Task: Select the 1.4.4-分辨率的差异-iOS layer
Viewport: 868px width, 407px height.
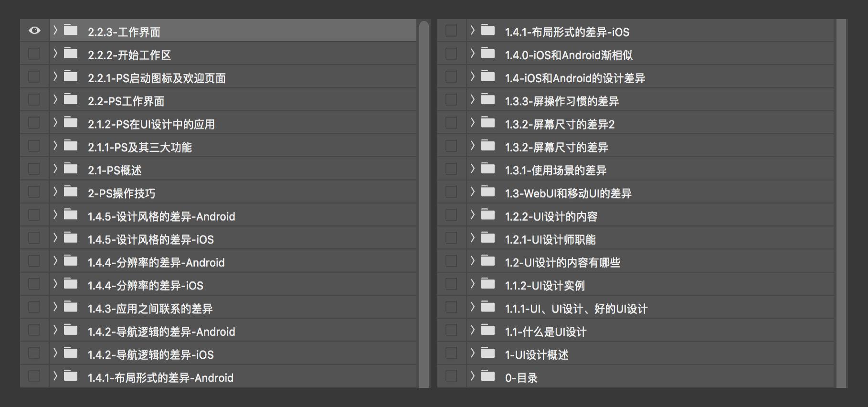Action: (x=145, y=286)
